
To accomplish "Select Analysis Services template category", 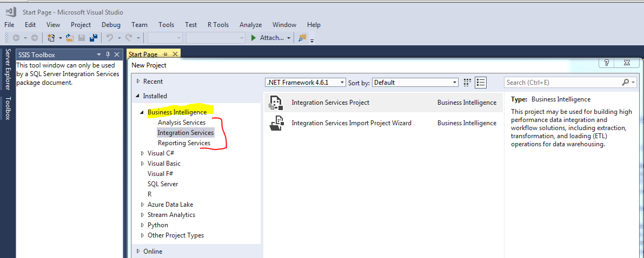I will pos(182,122).
